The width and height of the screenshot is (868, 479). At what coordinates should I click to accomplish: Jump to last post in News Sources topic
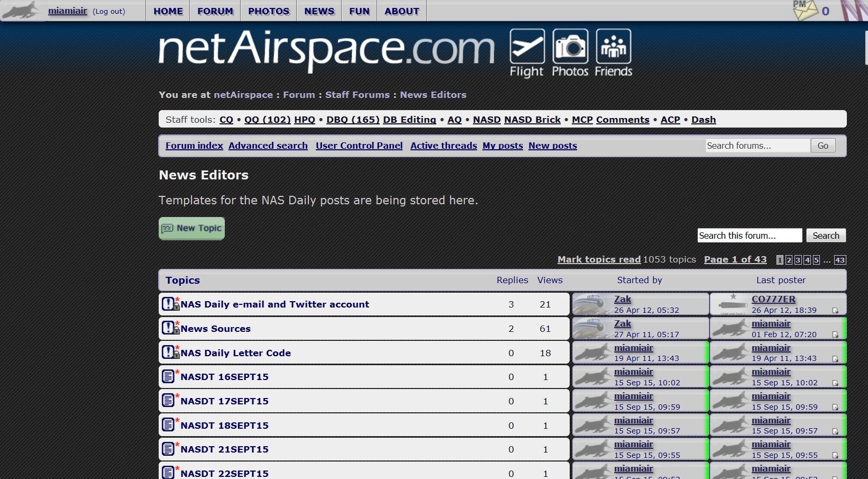click(835, 335)
